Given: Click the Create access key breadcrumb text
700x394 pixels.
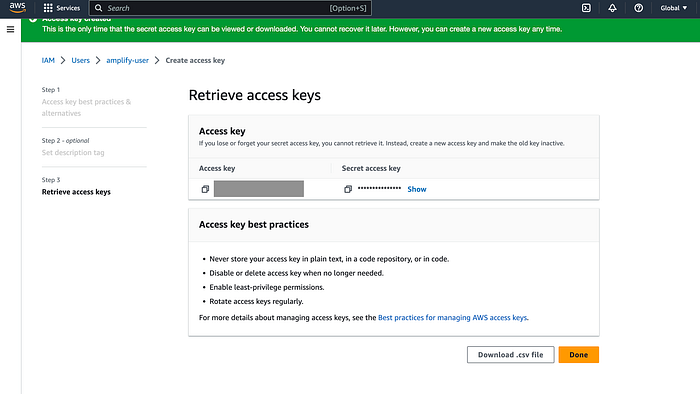Looking at the screenshot, I should pyautogui.click(x=195, y=60).
